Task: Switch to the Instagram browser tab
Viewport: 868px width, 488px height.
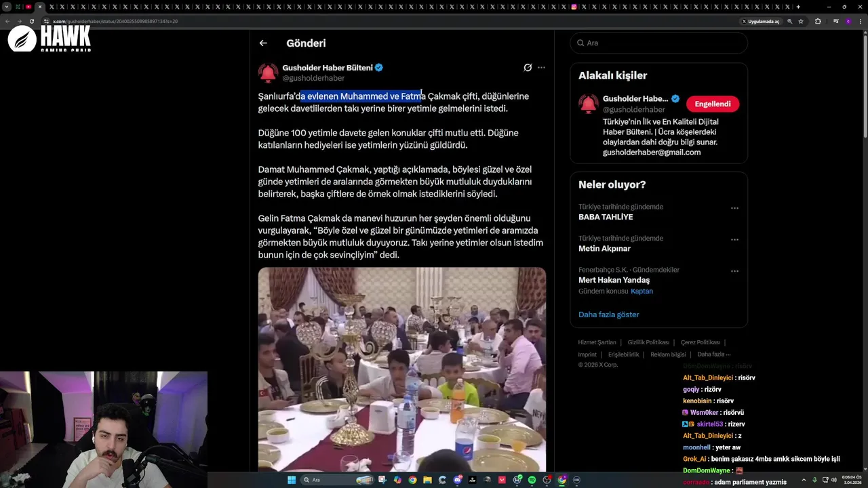Action: click(574, 7)
